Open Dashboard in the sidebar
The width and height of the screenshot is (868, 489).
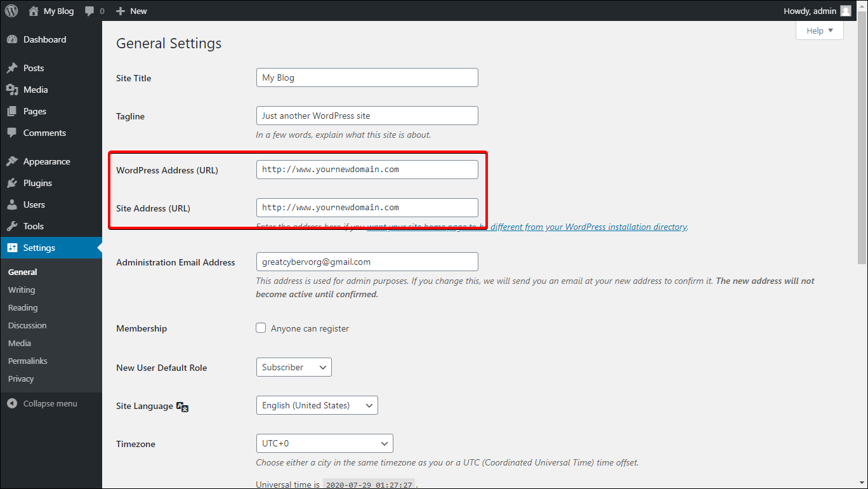45,39
